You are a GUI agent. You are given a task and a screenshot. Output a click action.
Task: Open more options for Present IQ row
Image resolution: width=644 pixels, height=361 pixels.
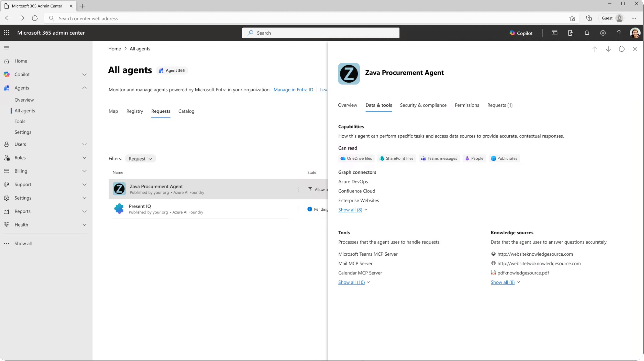298,209
